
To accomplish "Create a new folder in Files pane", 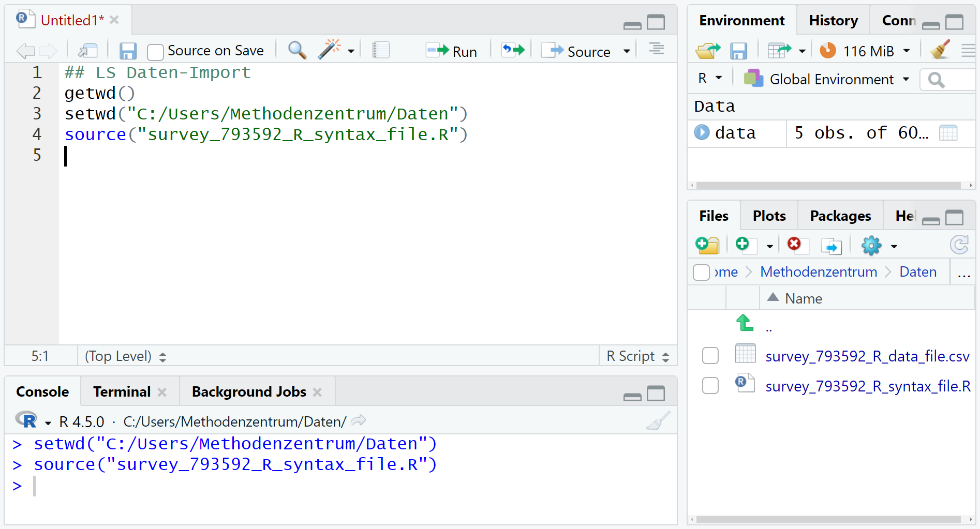I will point(707,245).
